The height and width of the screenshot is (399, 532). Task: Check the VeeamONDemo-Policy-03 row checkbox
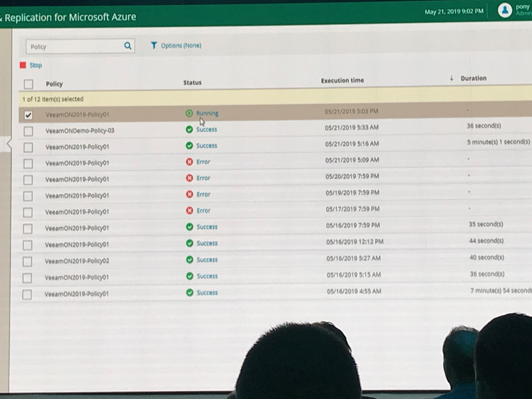(28, 131)
